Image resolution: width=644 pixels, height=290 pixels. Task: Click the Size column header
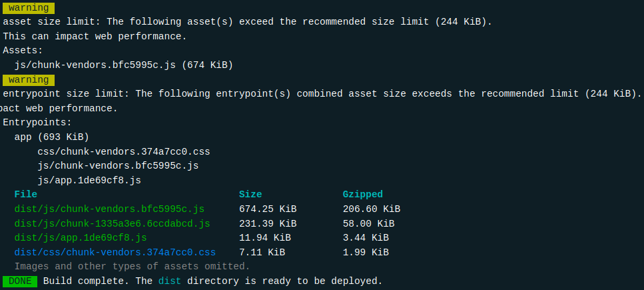[x=250, y=194]
